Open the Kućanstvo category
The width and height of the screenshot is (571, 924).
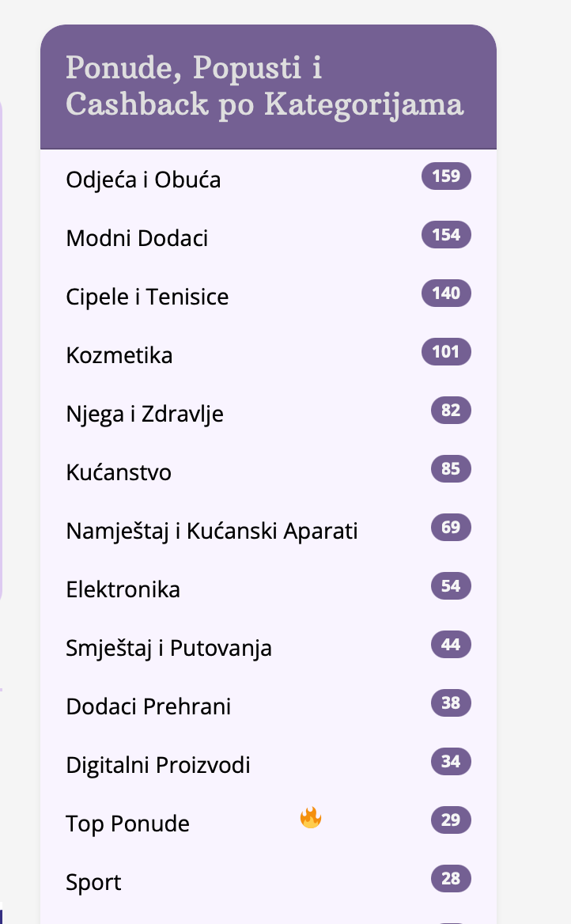click(119, 472)
